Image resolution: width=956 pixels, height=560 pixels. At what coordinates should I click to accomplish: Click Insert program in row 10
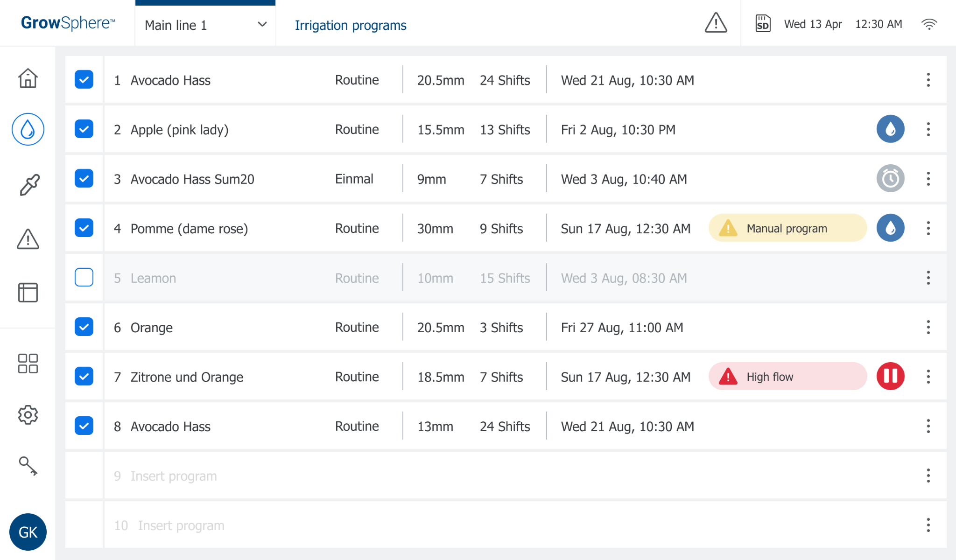point(181,525)
